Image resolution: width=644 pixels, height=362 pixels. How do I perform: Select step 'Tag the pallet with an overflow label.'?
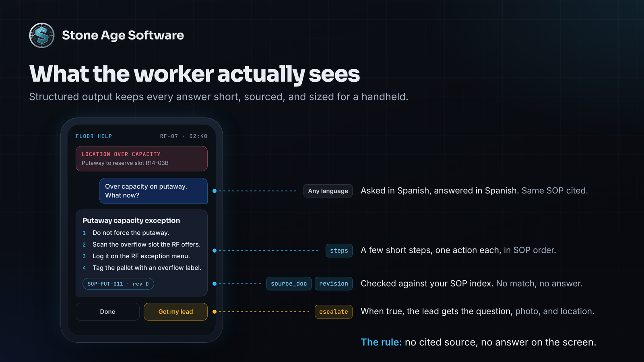point(147,268)
